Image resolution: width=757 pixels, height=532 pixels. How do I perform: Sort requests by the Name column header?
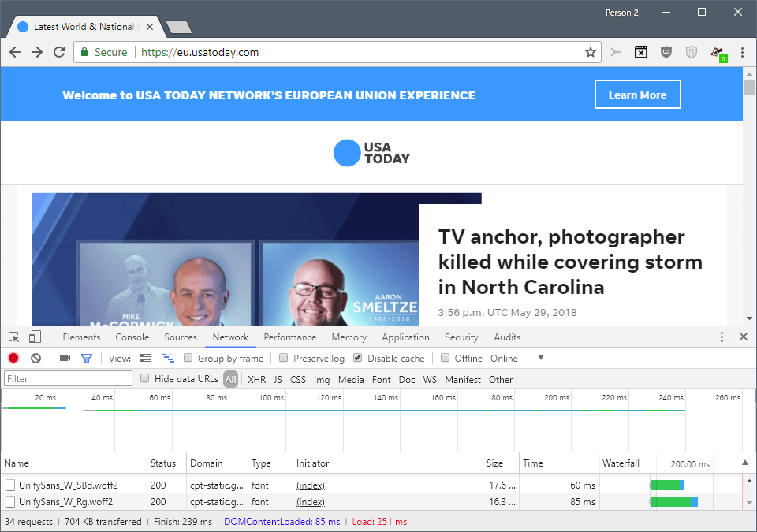[74, 463]
